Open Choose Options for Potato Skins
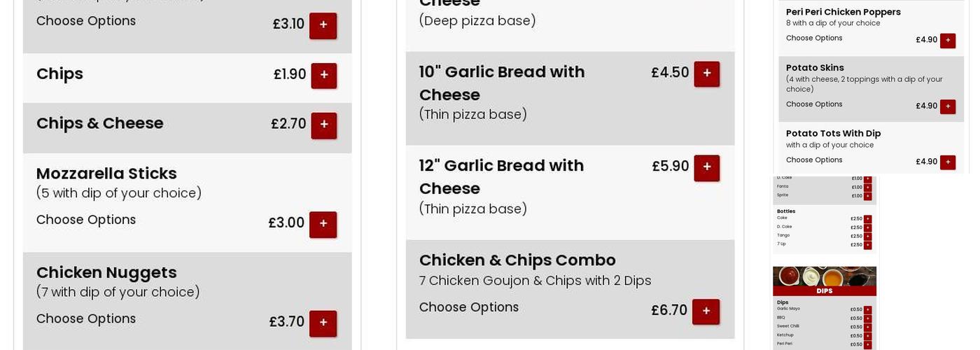The width and height of the screenshot is (980, 350). (x=814, y=104)
